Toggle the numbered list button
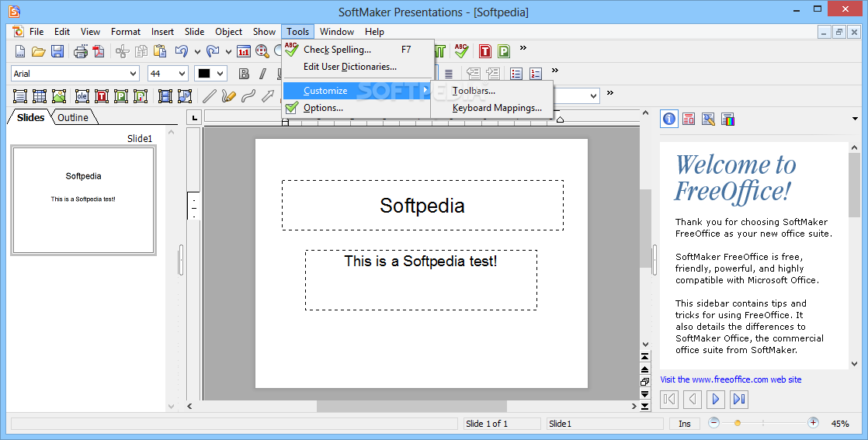This screenshot has height=440, width=868. pyautogui.click(x=535, y=74)
